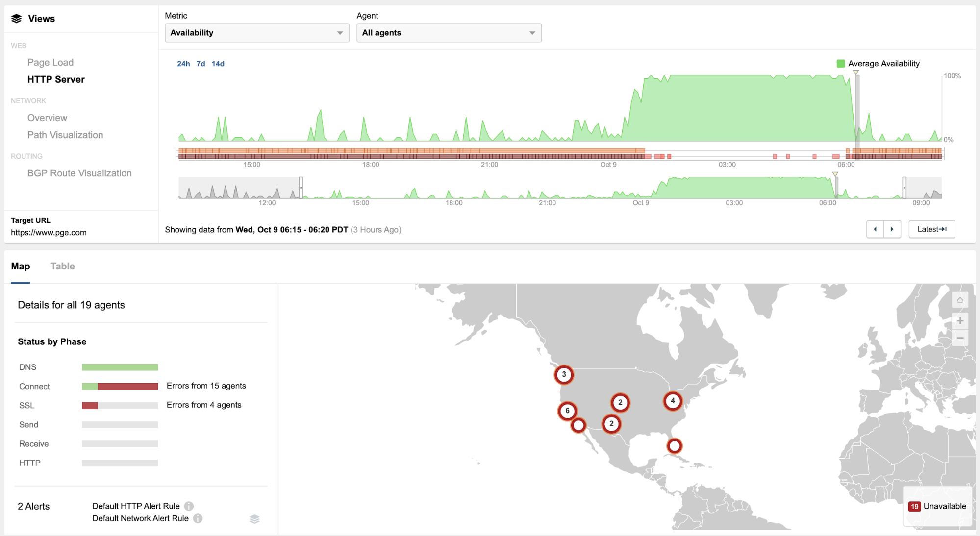Go to the previous time interval arrow
The image size is (980, 536).
tap(875, 229)
